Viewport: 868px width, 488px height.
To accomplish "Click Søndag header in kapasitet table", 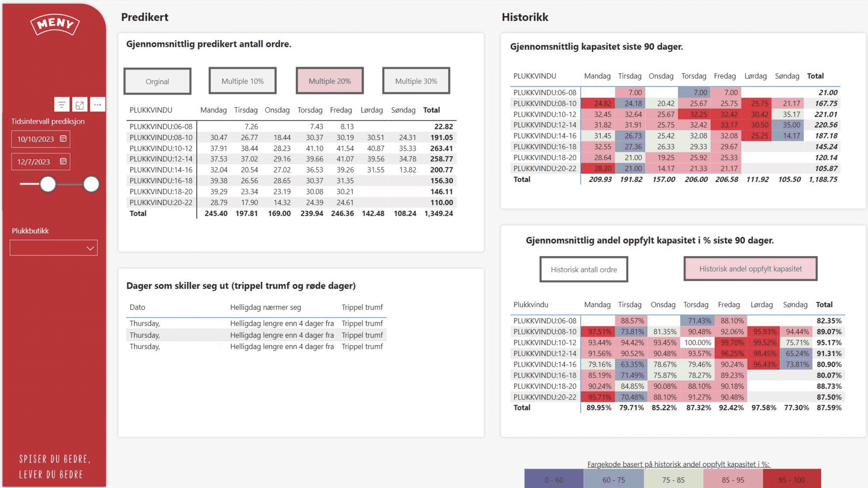I will pyautogui.click(x=787, y=76).
